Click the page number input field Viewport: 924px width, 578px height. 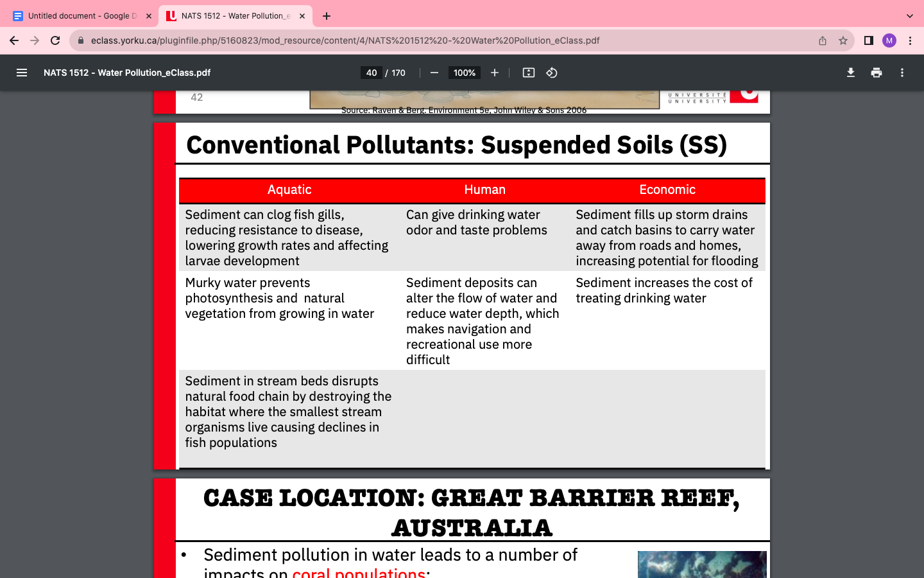coord(372,73)
